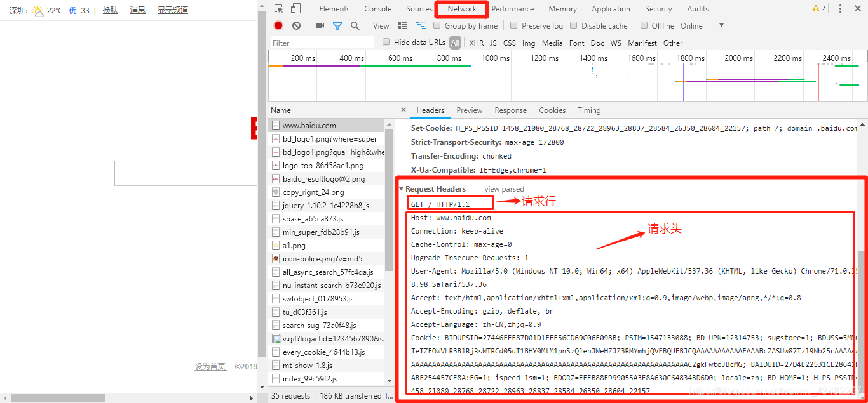Select jquery-1.10.2_1c4228b8.js request
This screenshot has height=403, width=868.
click(327, 206)
